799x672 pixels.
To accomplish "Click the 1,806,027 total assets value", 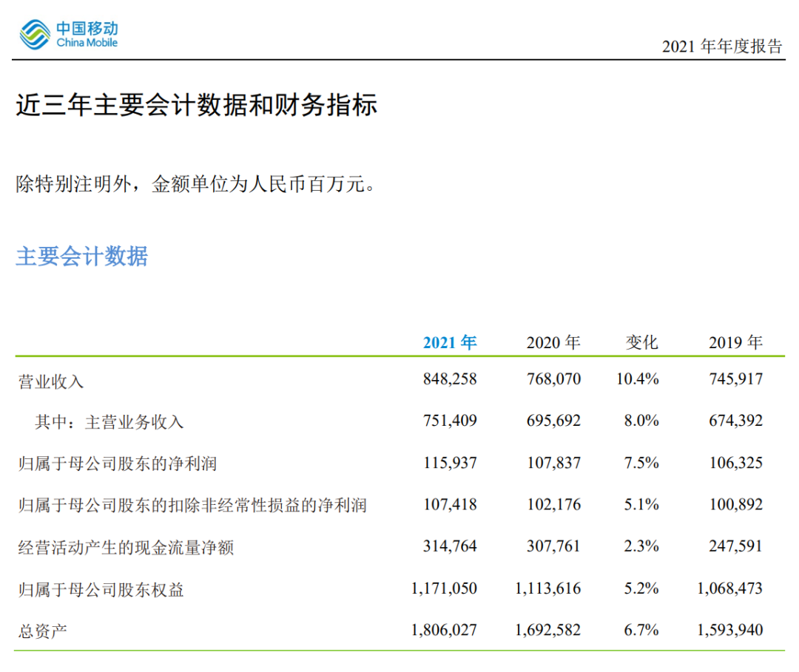I will [444, 630].
